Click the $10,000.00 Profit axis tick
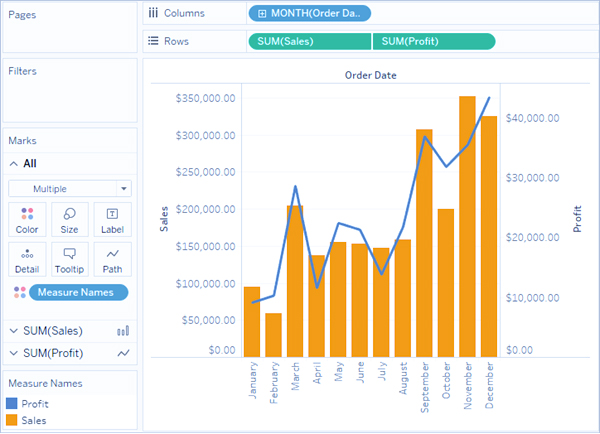This screenshot has height=434, width=600. click(533, 297)
